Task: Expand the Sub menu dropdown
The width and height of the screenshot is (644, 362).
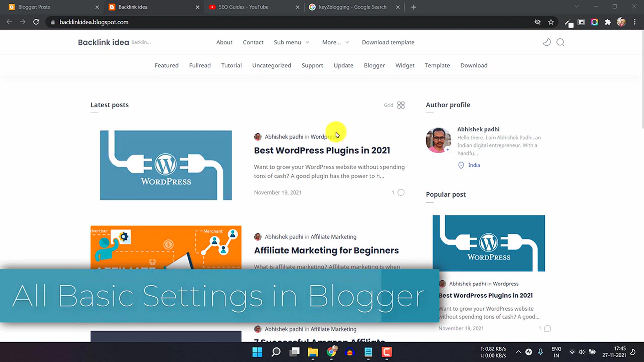Action: tap(291, 42)
